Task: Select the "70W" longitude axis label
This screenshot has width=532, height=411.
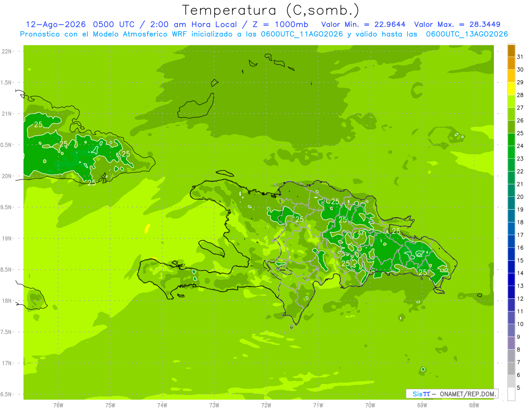Action: 370,405
